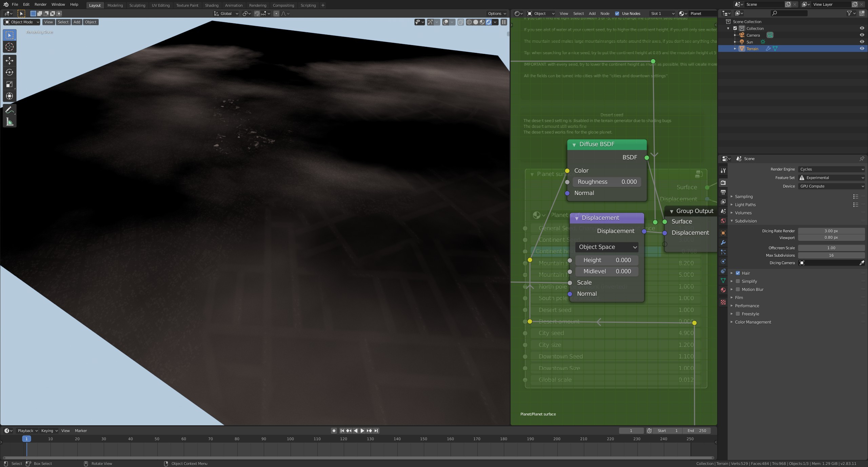
Task: Switch viewport to wireframe shading mode
Action: [469, 22]
